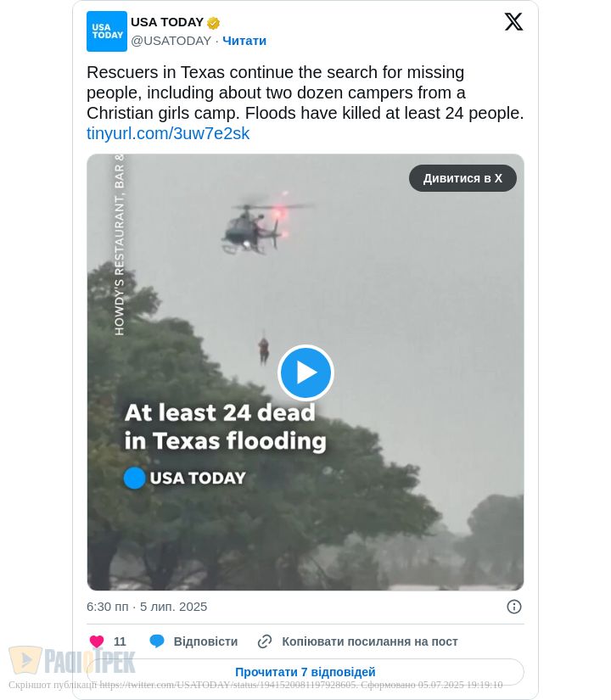Click the reply speech bubble icon
The image size is (611, 700).
click(x=157, y=641)
